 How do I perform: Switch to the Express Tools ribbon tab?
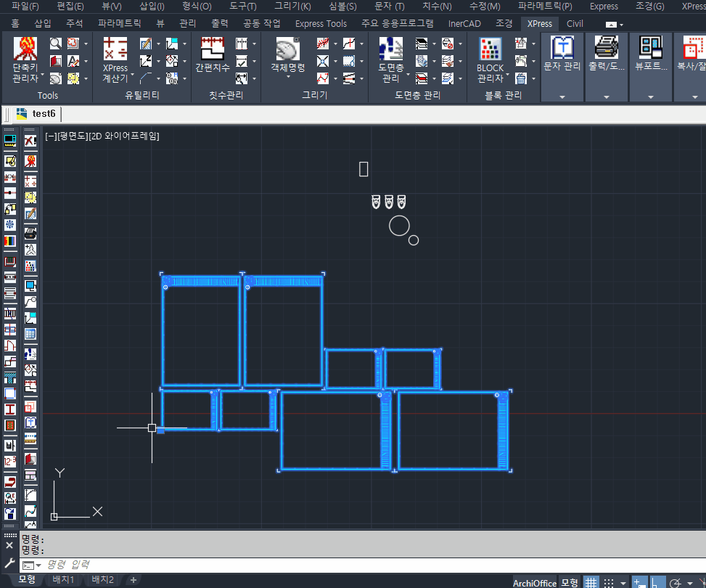[321, 23]
